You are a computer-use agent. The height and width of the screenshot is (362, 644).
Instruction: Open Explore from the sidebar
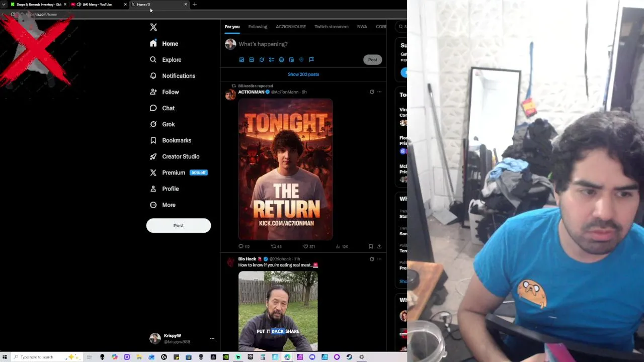166,60
